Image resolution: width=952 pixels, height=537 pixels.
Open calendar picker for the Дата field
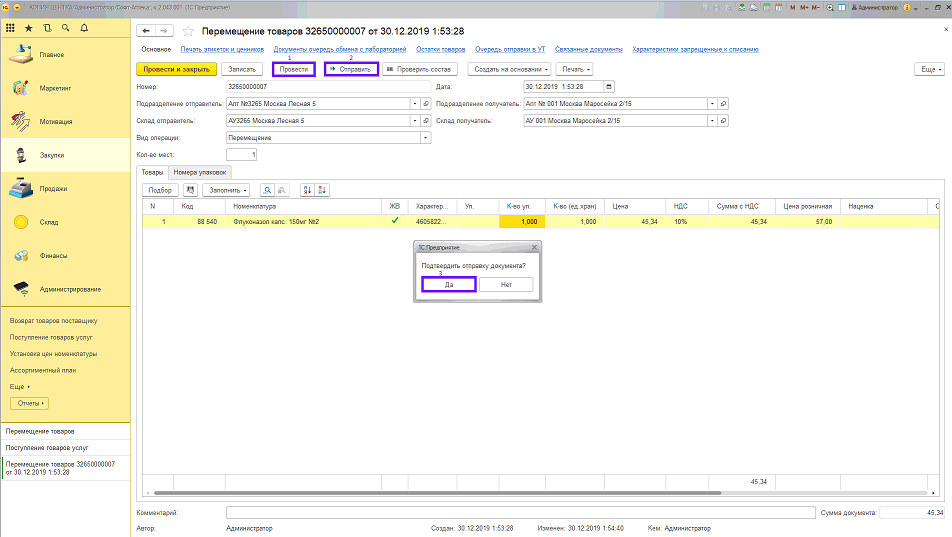click(609, 87)
